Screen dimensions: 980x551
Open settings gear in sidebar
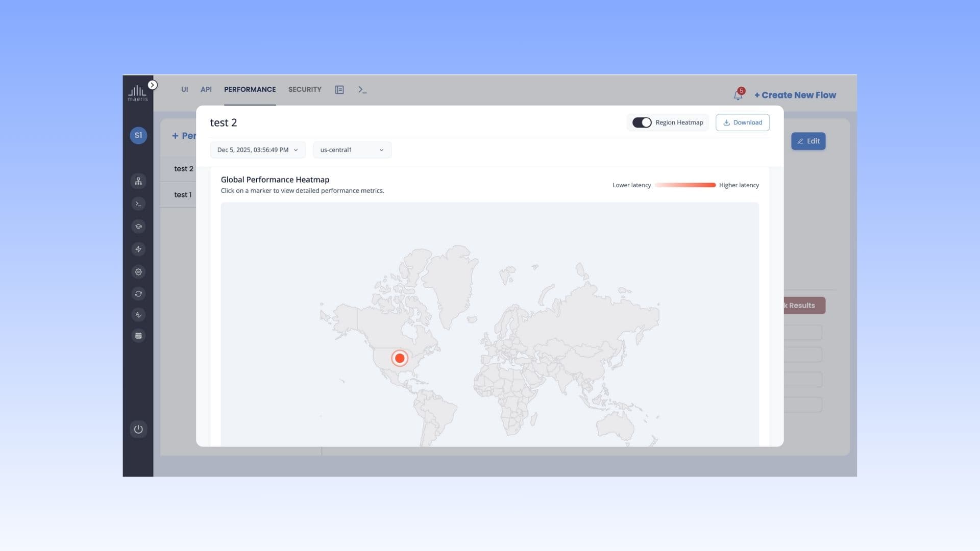(138, 272)
